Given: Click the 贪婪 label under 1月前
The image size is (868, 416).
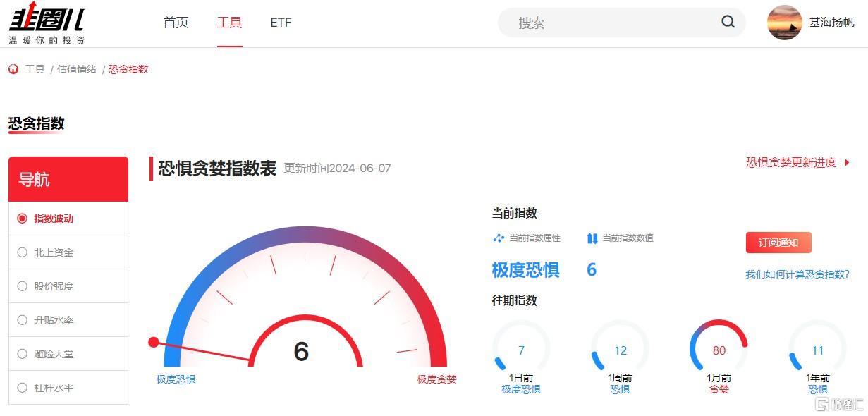Looking at the screenshot, I should point(719,389).
